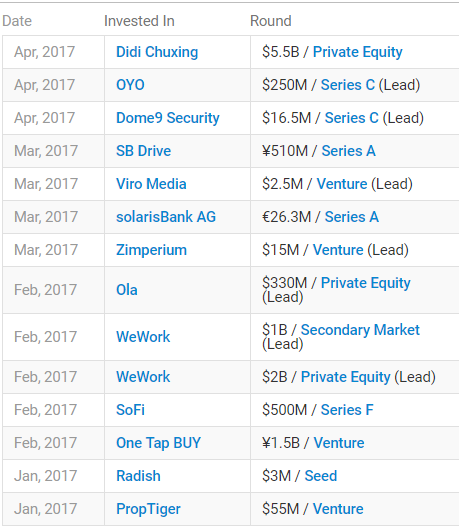Viewport: 459px width, 526px height.
Task: Open the Ola company link
Action: [127, 290]
